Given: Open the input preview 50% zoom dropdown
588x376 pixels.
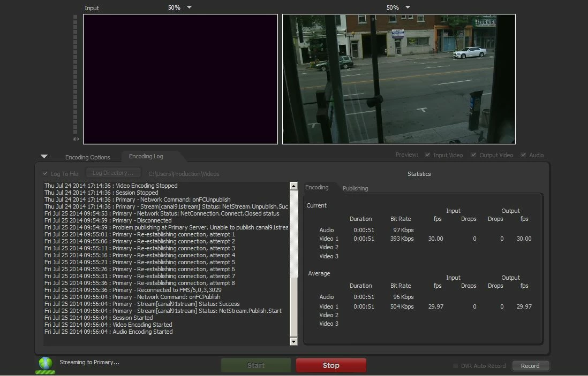Looking at the screenshot, I should pos(190,7).
